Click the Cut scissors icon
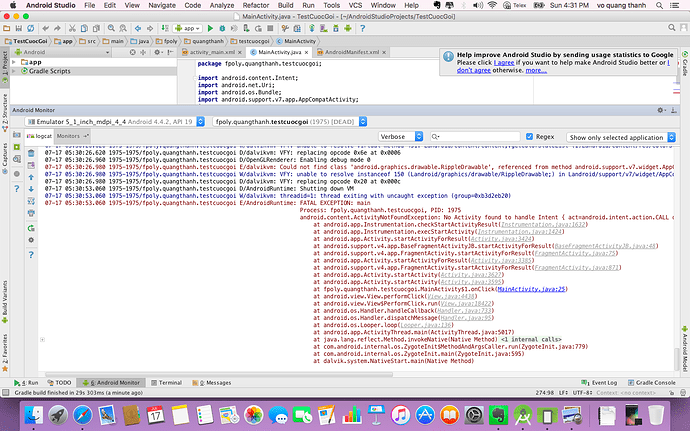 point(72,28)
